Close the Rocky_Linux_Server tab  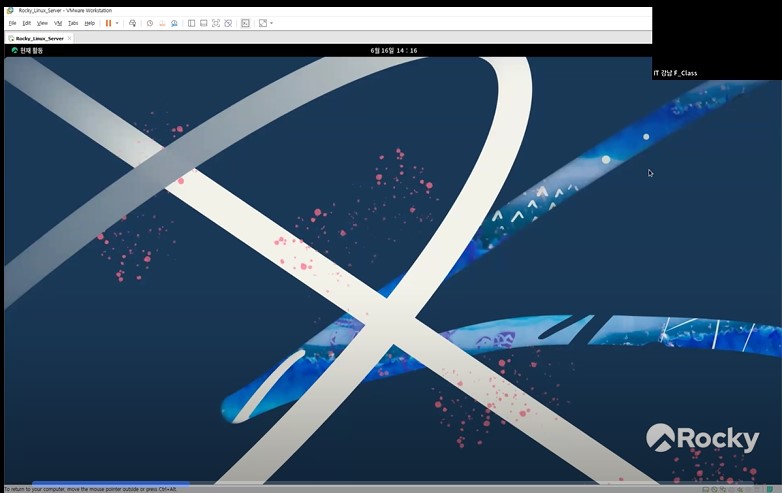[x=69, y=38]
